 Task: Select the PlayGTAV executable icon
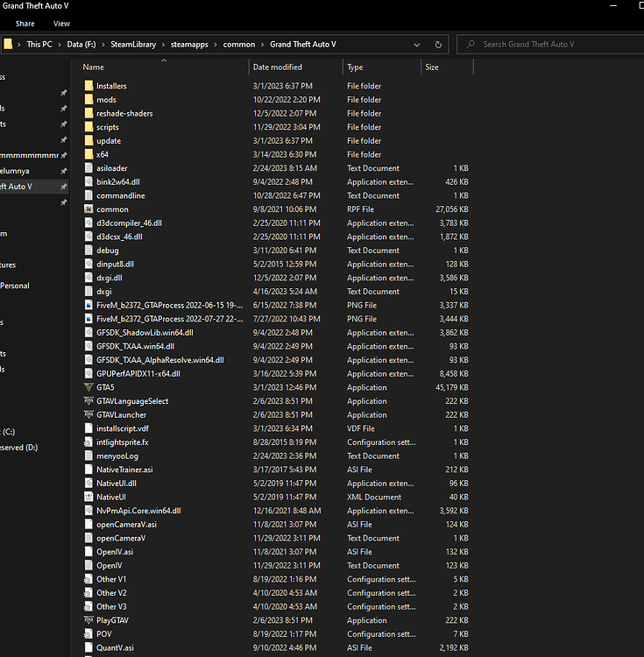tap(88, 620)
